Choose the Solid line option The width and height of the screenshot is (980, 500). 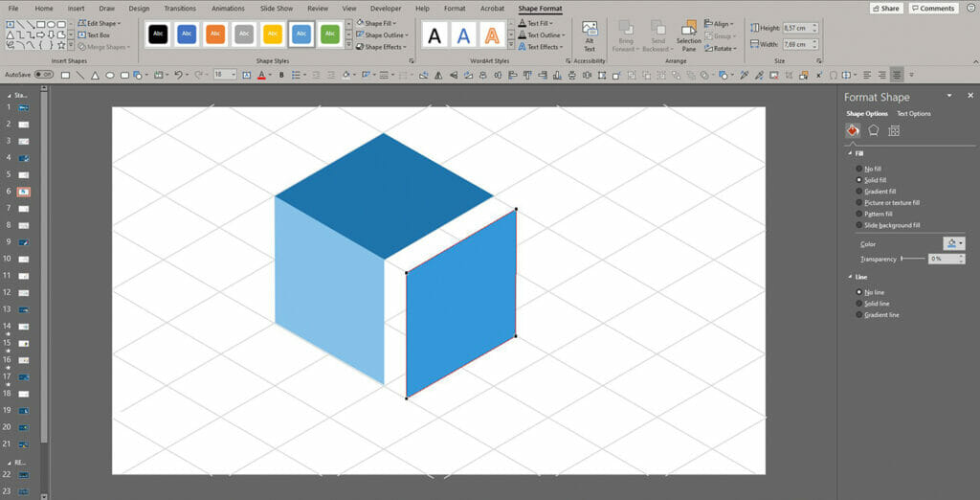pos(858,304)
